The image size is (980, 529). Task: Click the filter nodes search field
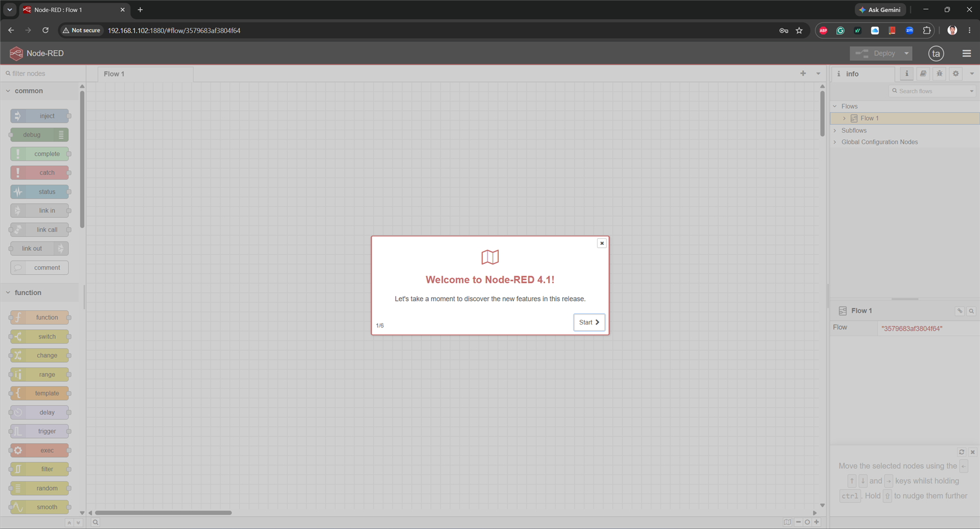[43, 74]
